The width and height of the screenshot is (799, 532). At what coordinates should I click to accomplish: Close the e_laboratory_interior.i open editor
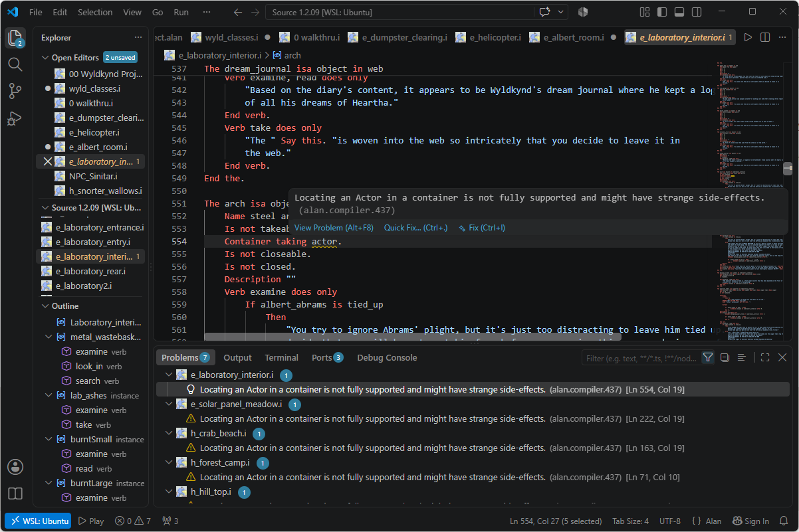(x=47, y=161)
